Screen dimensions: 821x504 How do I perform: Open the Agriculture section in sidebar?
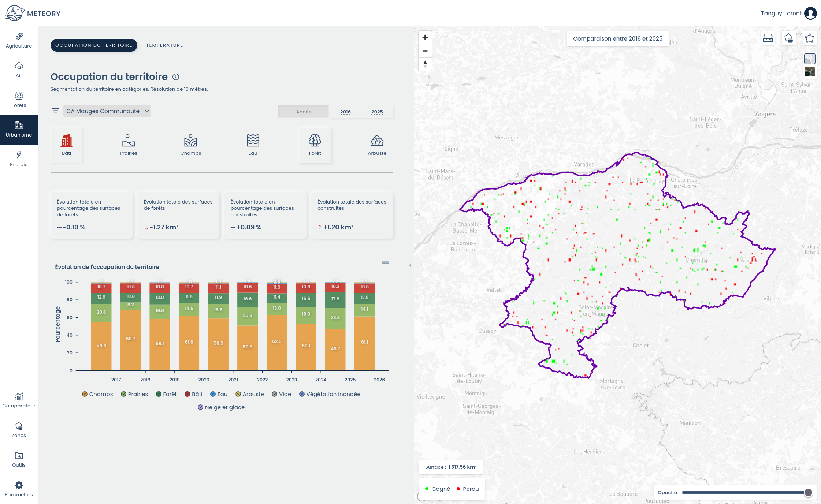[x=19, y=40]
